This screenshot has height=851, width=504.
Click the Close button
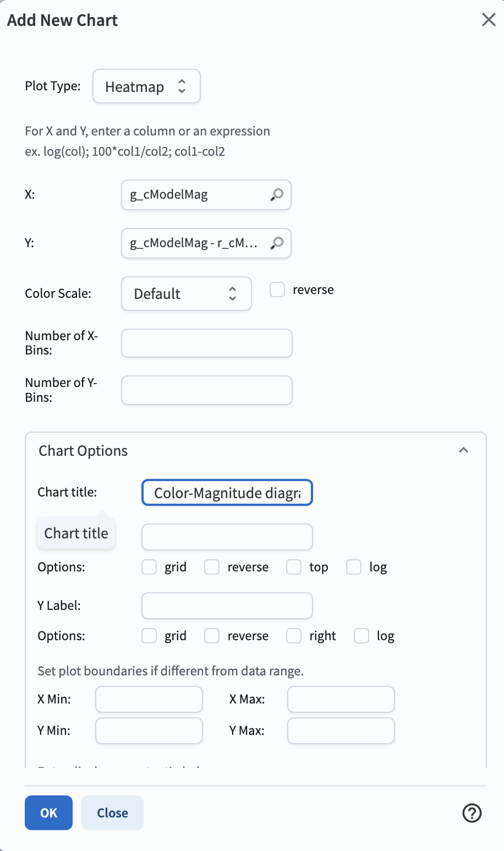click(112, 812)
